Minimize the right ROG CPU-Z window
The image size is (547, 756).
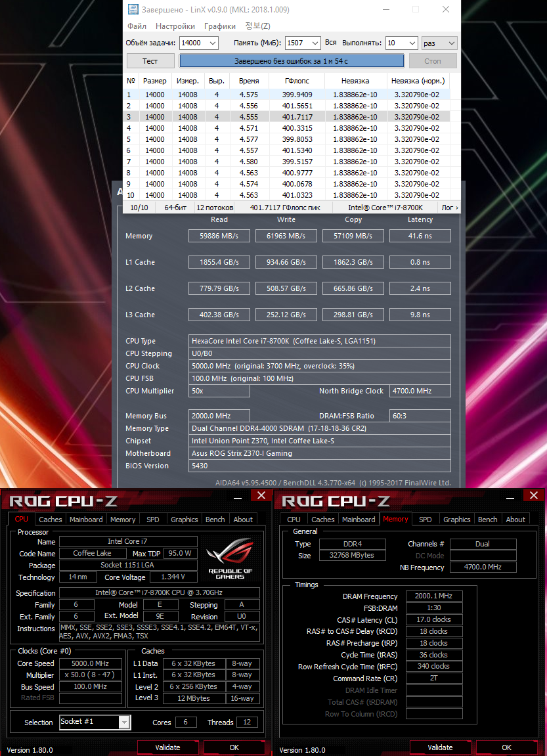(x=511, y=497)
